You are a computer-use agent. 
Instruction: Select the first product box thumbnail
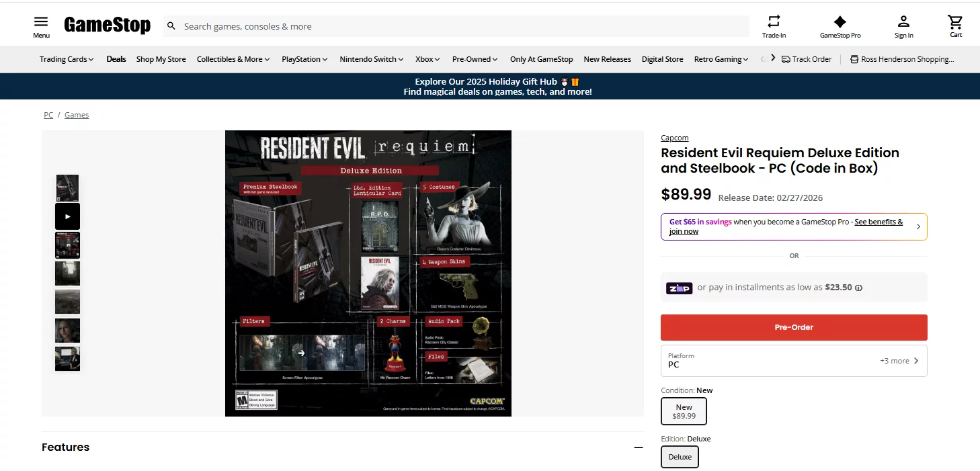[x=67, y=188]
